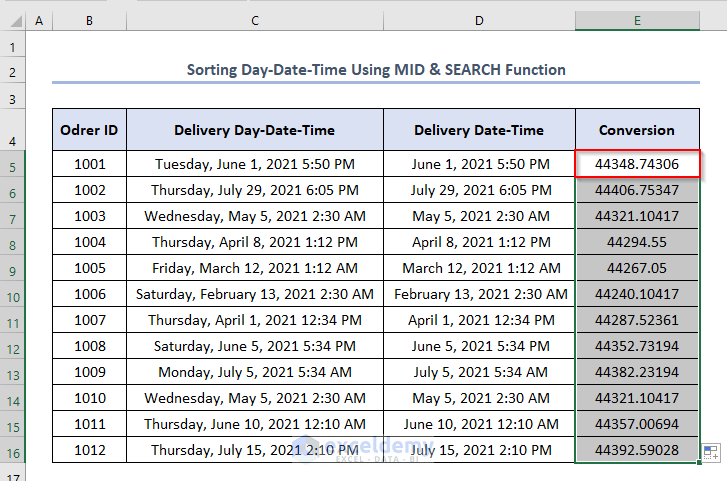Click the Select All corner triangle
This screenshot has width=727, height=481.
click(x=13, y=21)
